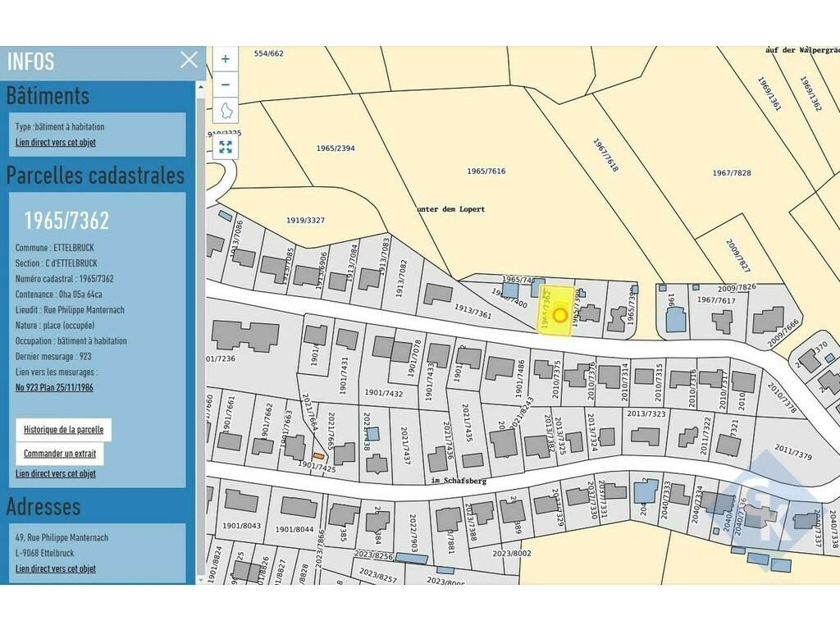Open direct link below Commander un extrait
The height and width of the screenshot is (630, 840).
pos(56,473)
